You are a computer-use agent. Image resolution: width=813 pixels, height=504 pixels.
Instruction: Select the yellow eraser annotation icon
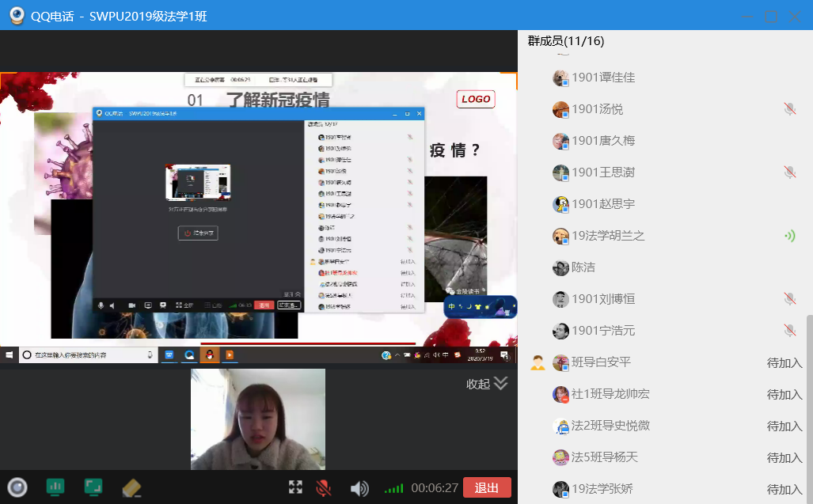[131, 488]
